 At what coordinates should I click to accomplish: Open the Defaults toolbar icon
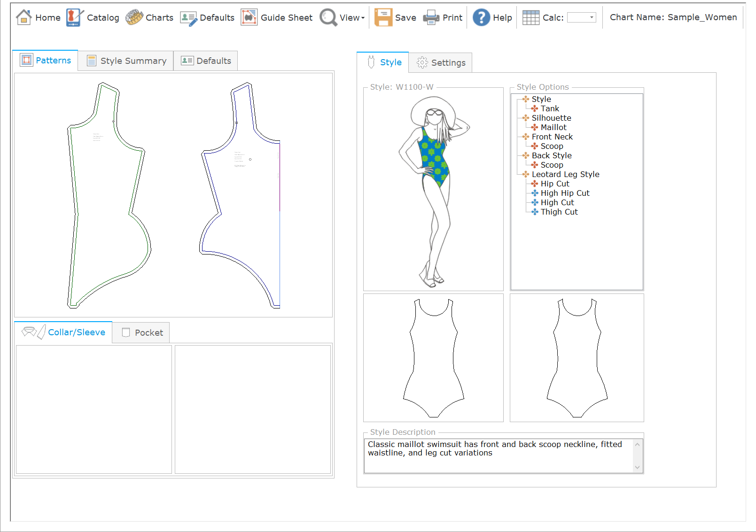click(x=188, y=17)
